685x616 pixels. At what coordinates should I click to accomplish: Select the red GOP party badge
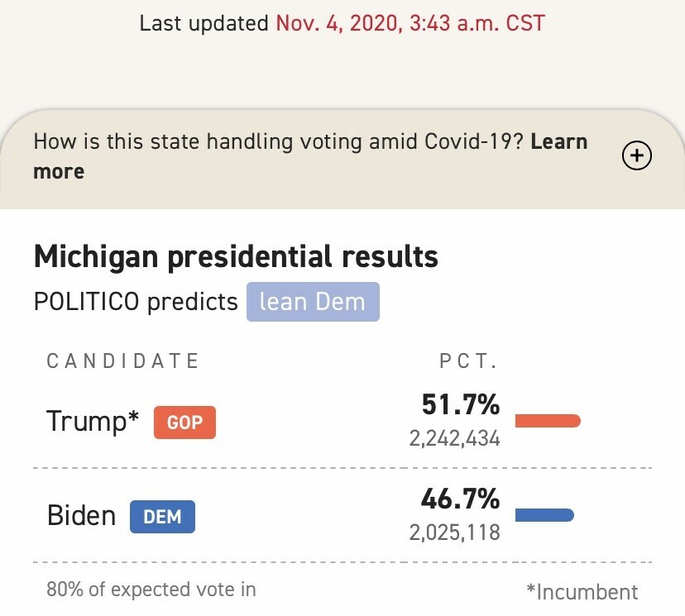pyautogui.click(x=184, y=422)
